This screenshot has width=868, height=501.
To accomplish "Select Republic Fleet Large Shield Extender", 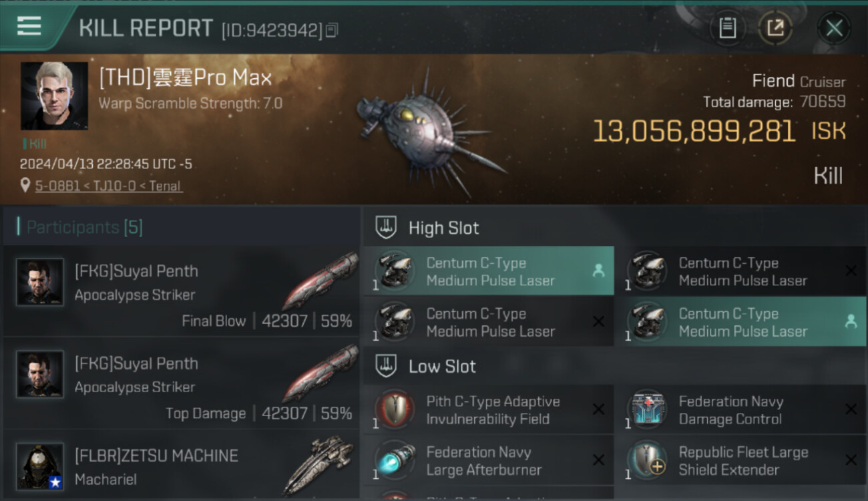I will [x=741, y=460].
